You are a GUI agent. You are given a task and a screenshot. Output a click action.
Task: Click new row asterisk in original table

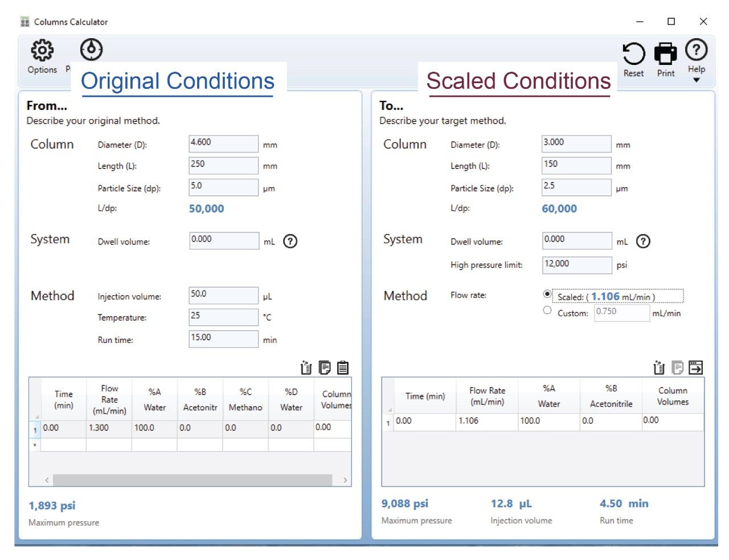click(x=35, y=445)
